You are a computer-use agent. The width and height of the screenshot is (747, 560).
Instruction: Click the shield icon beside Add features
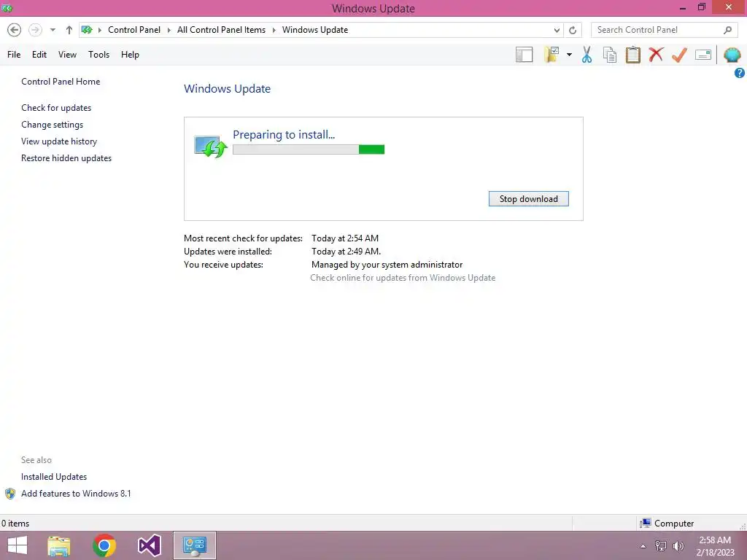[10, 494]
